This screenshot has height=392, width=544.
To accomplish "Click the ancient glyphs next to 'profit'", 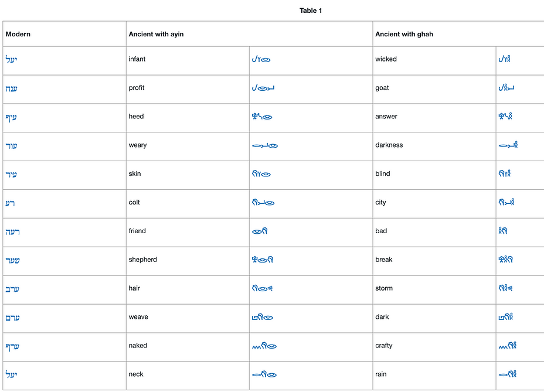I will (263, 88).
